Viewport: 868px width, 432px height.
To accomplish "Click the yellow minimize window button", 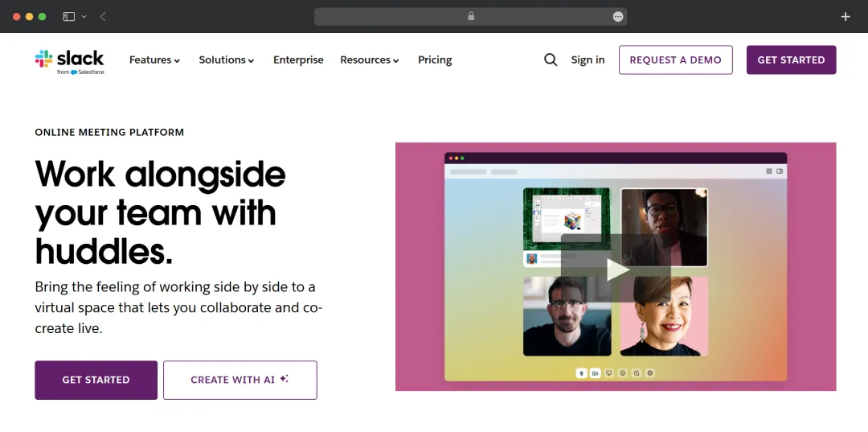I will tap(30, 17).
